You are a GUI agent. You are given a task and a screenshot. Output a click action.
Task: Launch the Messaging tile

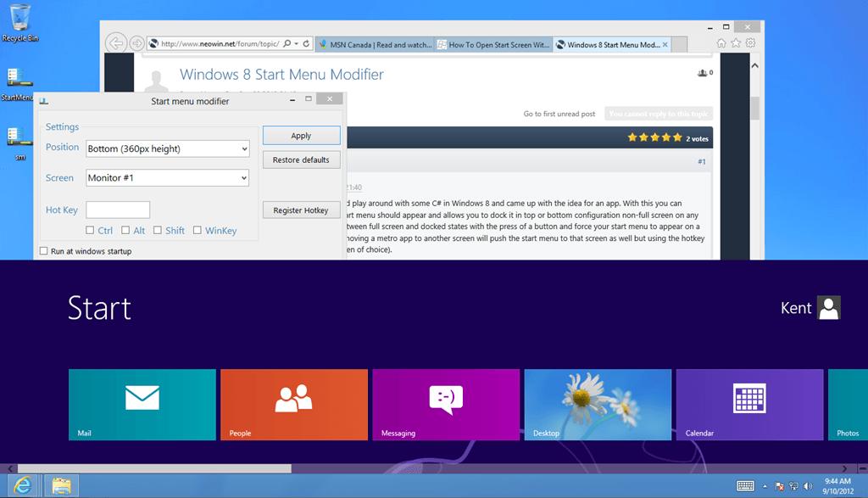pyautogui.click(x=445, y=405)
